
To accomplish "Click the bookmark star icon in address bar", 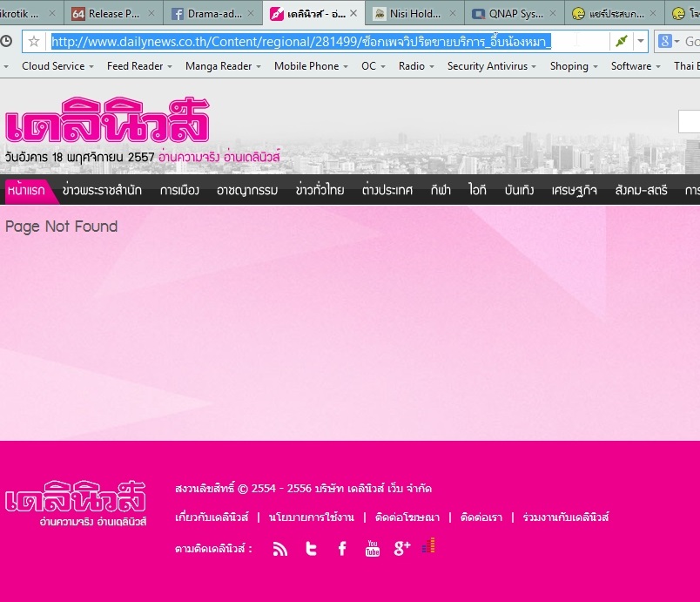I will [x=34, y=42].
